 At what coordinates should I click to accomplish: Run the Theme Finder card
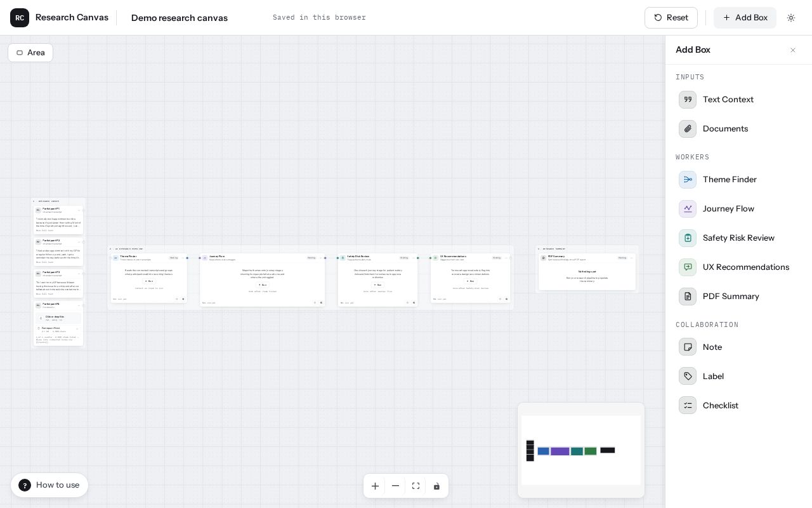click(149, 281)
